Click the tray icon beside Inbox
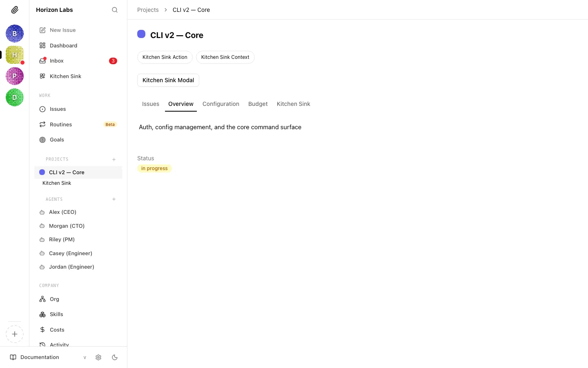The image size is (588, 368). 42,61
